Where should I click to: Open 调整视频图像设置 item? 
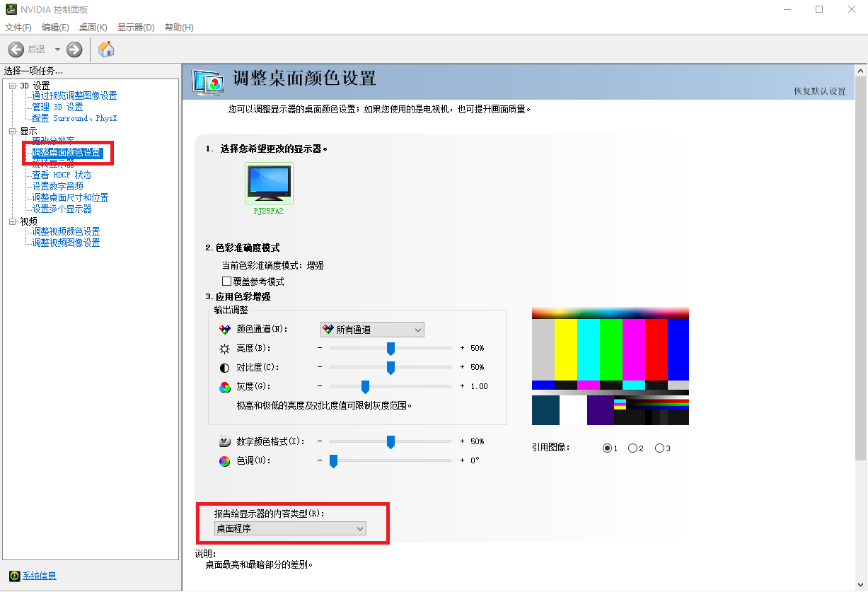click(x=66, y=243)
